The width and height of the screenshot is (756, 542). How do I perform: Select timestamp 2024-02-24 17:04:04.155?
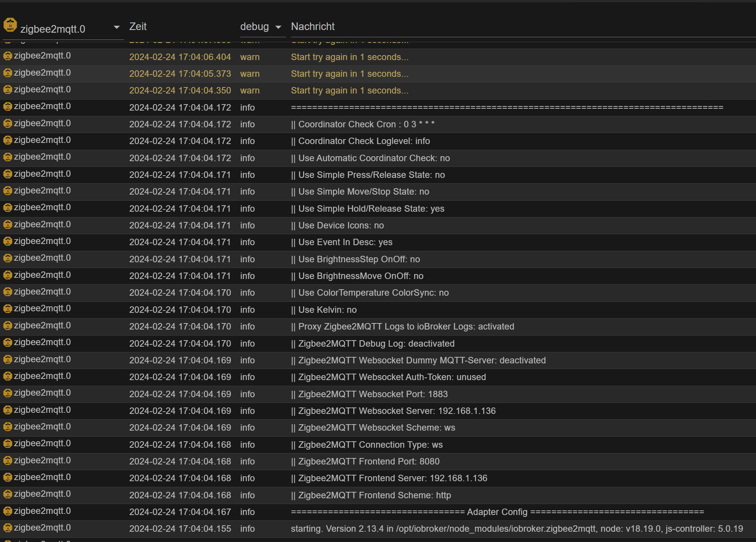click(180, 529)
